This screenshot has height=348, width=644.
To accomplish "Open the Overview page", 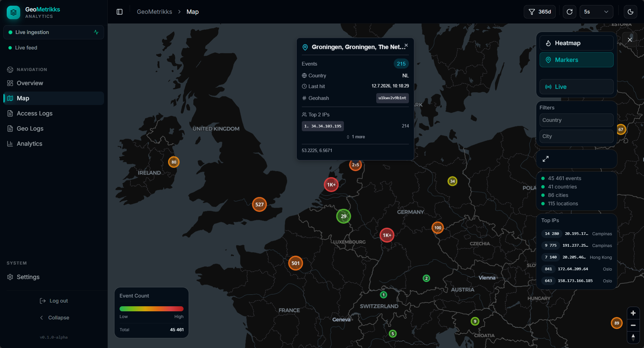I will click(54, 83).
